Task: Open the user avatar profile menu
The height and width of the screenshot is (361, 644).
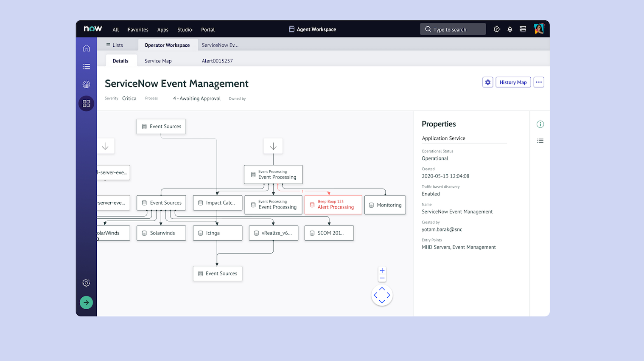Action: tap(539, 29)
